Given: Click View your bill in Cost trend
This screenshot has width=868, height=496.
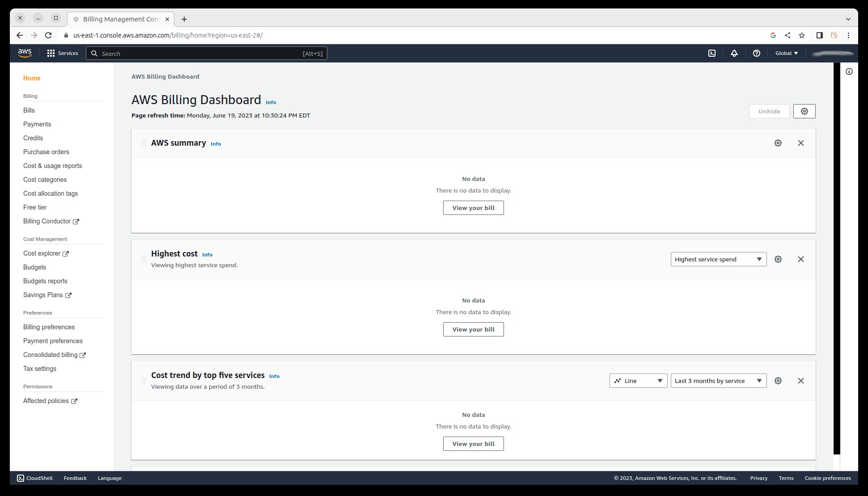Looking at the screenshot, I should [x=473, y=444].
